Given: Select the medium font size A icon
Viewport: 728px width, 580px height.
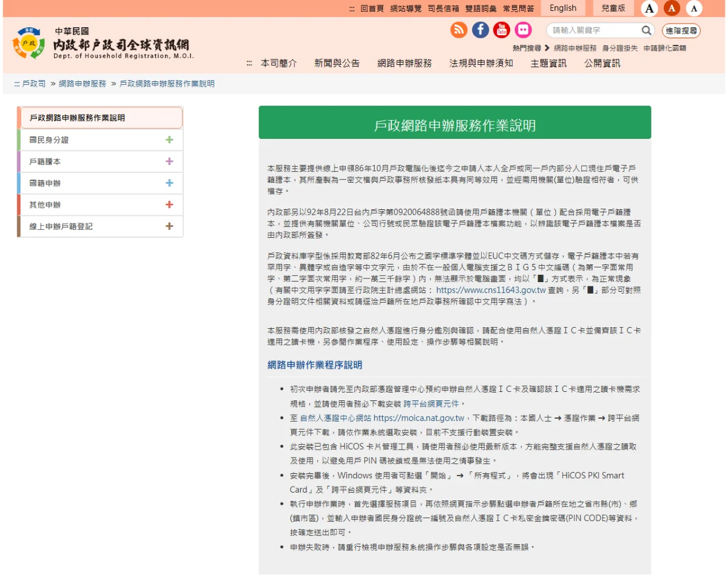Looking at the screenshot, I should click(672, 8).
